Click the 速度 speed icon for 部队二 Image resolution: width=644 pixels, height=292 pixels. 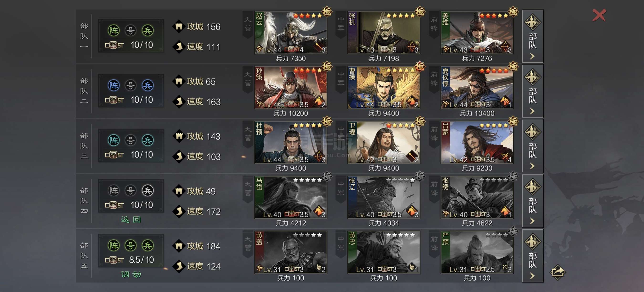click(178, 101)
